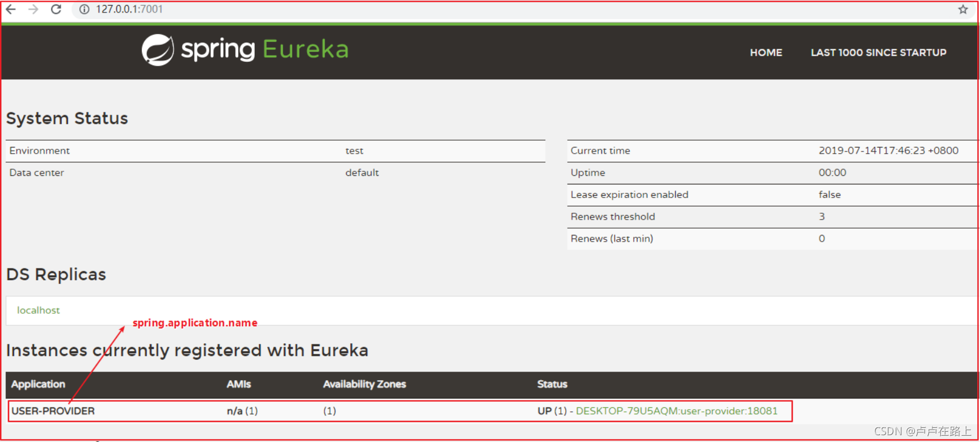This screenshot has height=442, width=980.
Task: Click the Spring Eureka logo
Action: [245, 50]
